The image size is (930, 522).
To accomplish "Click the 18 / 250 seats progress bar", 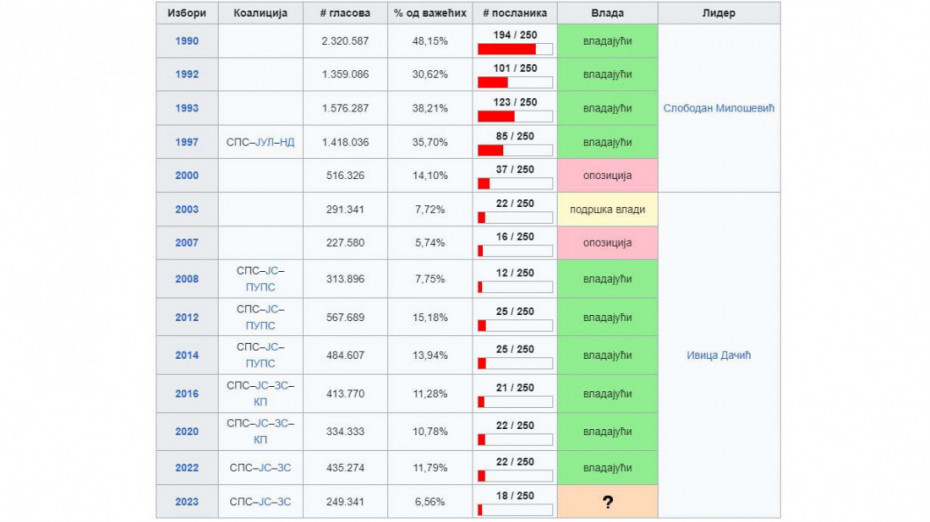I will (x=515, y=510).
